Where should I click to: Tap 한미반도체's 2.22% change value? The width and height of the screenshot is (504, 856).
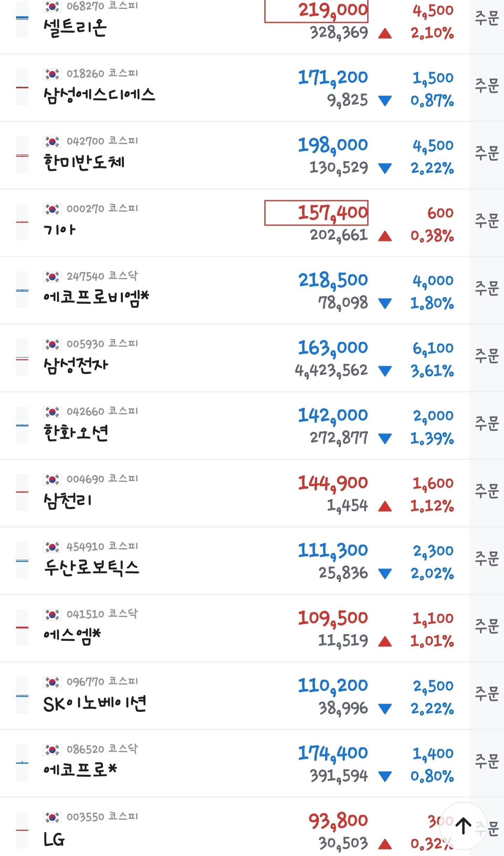click(432, 168)
